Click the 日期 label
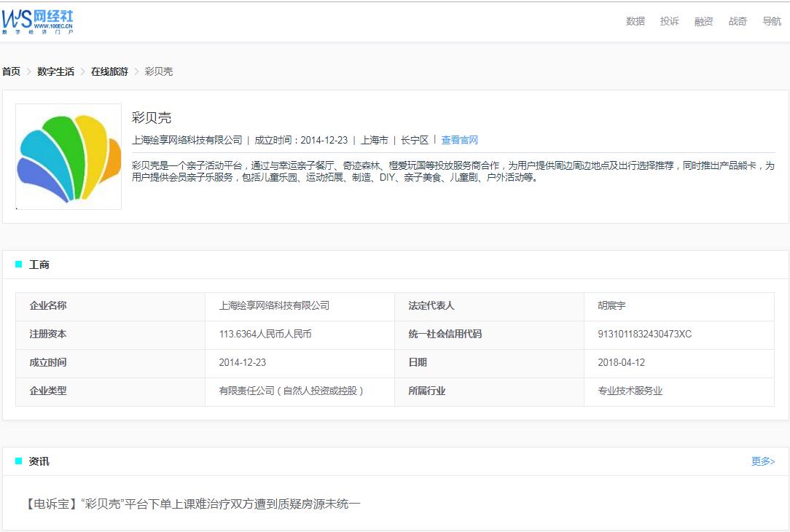Viewport: 790px width, 532px height. [418, 362]
